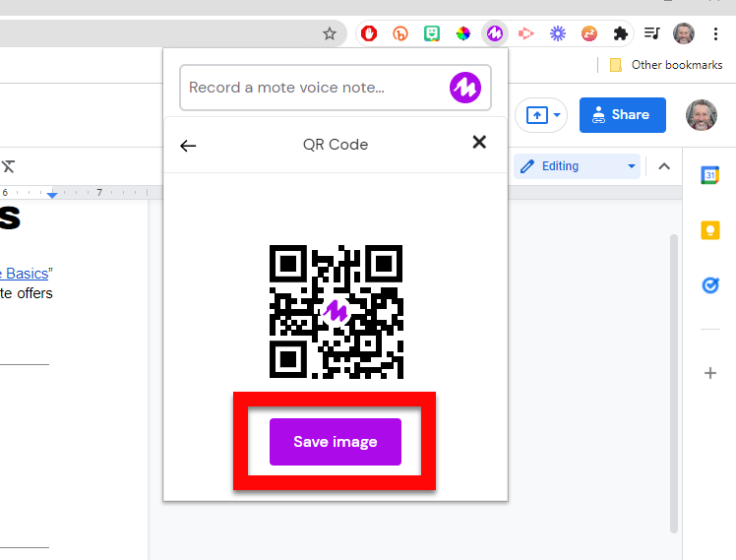Open the Chrome profile avatar
Image resolution: width=736 pixels, height=560 pixels.
pos(684,33)
